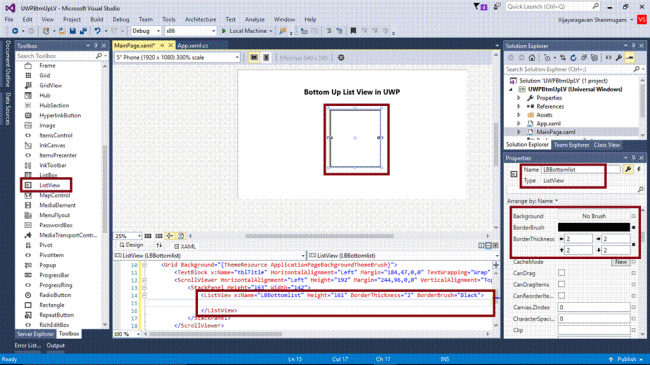Screen dimensions: 650x365
Task: Open Solution Explorer Properties wrench icon
Action: [x=619, y=58]
